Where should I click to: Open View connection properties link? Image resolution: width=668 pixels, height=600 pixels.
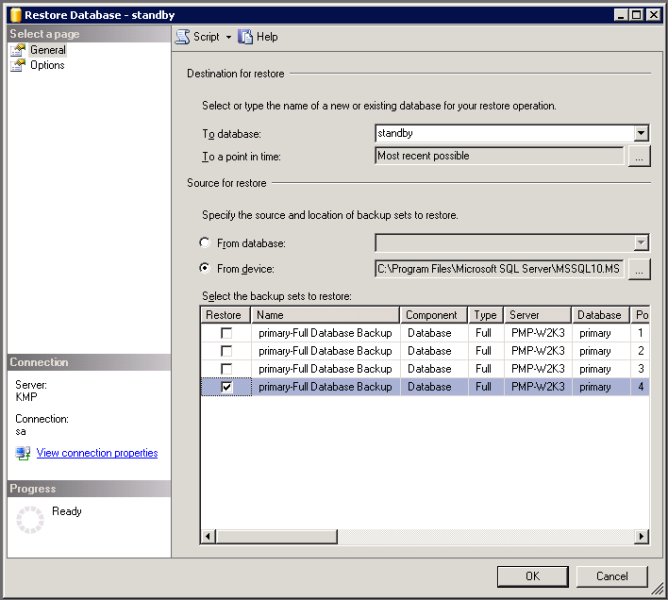tap(97, 453)
